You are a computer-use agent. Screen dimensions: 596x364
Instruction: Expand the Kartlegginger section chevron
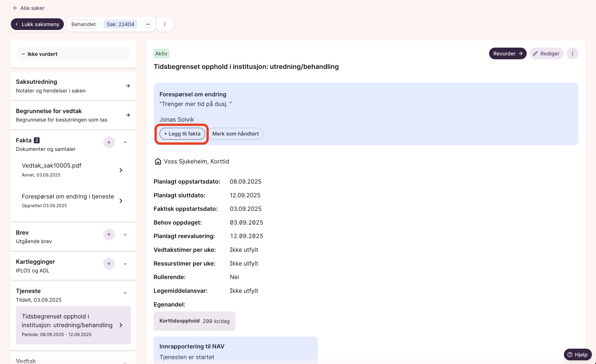[125, 264]
